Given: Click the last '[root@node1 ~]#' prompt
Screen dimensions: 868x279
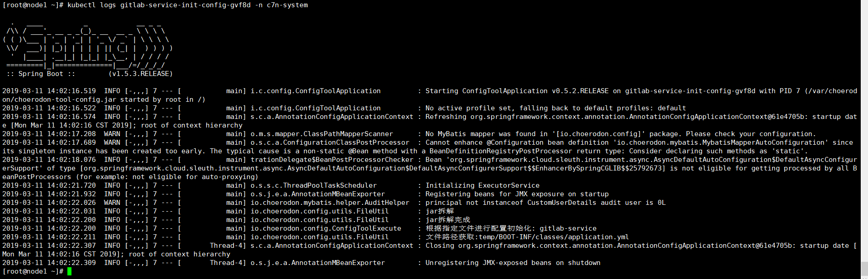Looking at the screenshot, I should pos(33,271).
